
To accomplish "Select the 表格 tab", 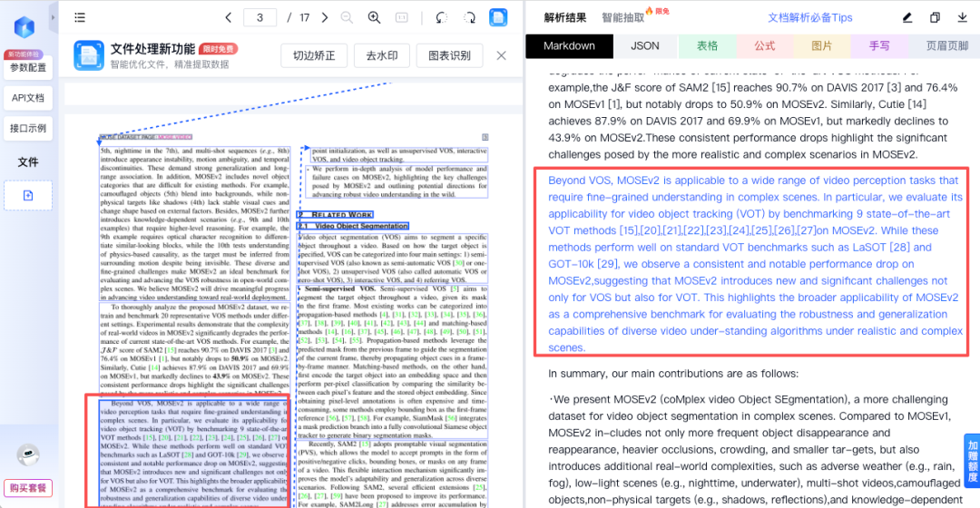I will (x=707, y=46).
